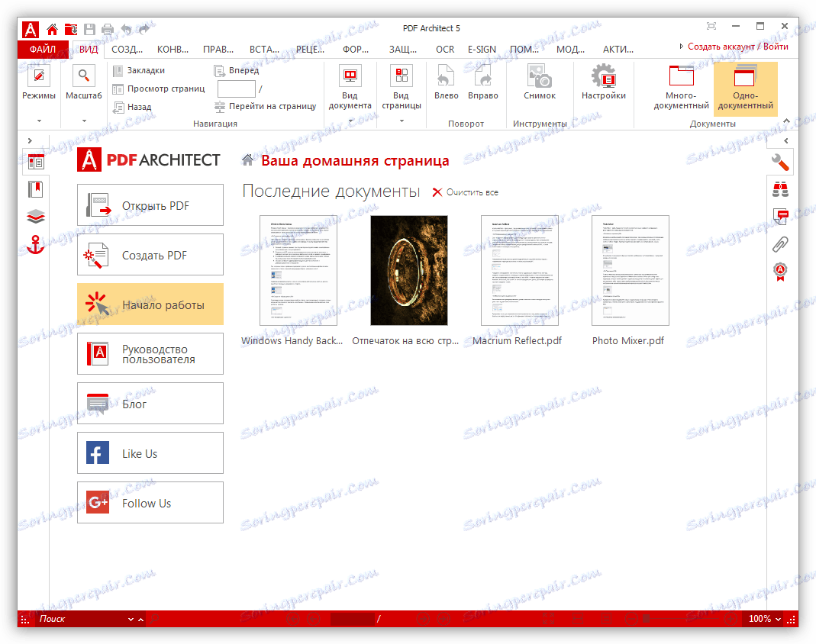This screenshot has height=644, width=816.
Task: Open the red anchor destinations panel
Action: point(36,244)
